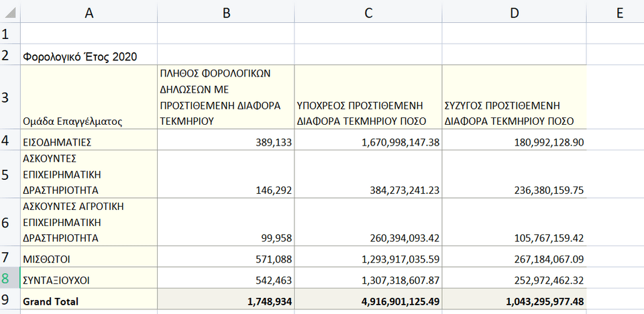Select the grand total 4,916,901,125.49 cell
644x314 pixels.
pyautogui.click(x=368, y=299)
